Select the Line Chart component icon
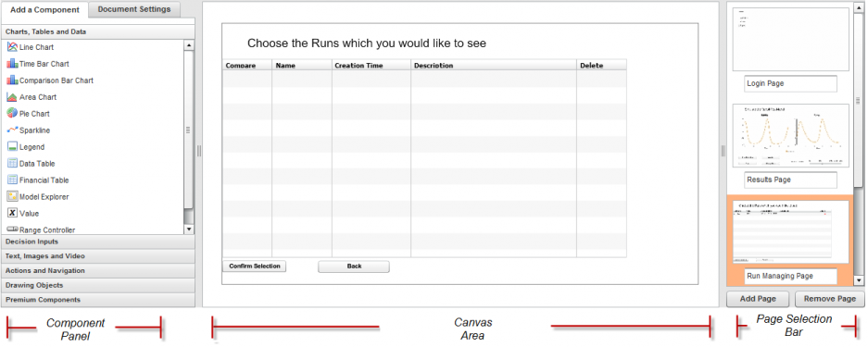Viewport: 868px width, 347px height. (12, 47)
